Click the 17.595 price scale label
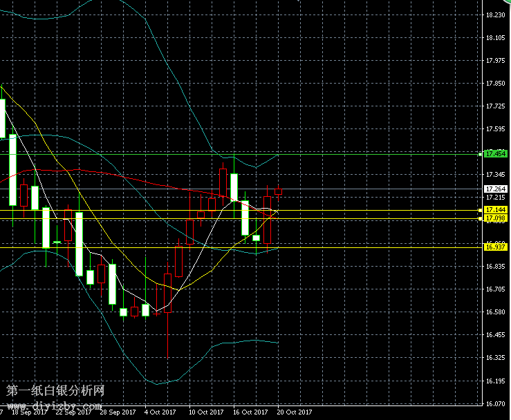 (495, 129)
